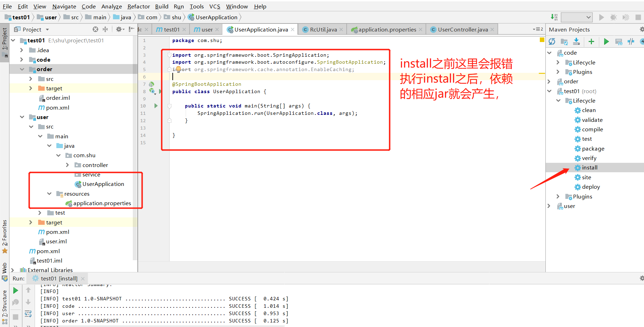Click the Maven Reimport All Projects icon
Screen dimensions: 644x327
[552, 42]
